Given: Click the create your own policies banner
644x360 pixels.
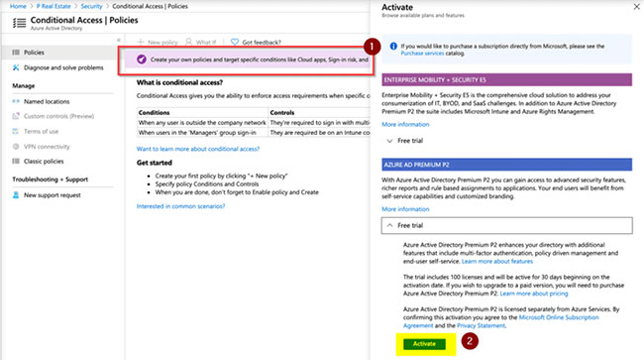Looking at the screenshot, I should pyautogui.click(x=248, y=60).
